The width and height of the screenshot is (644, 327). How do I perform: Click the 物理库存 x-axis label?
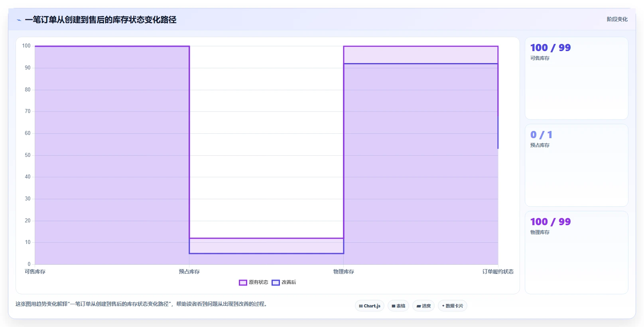(344, 272)
